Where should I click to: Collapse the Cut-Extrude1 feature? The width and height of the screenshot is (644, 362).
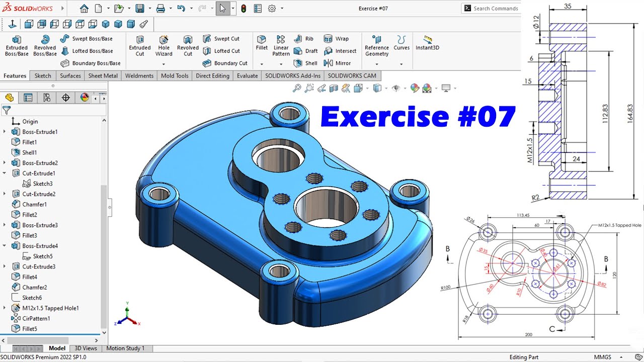pyautogui.click(x=5, y=173)
